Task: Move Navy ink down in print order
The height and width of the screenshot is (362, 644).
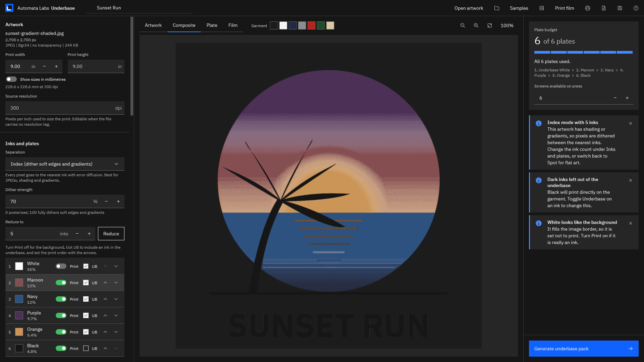Action: point(116,299)
